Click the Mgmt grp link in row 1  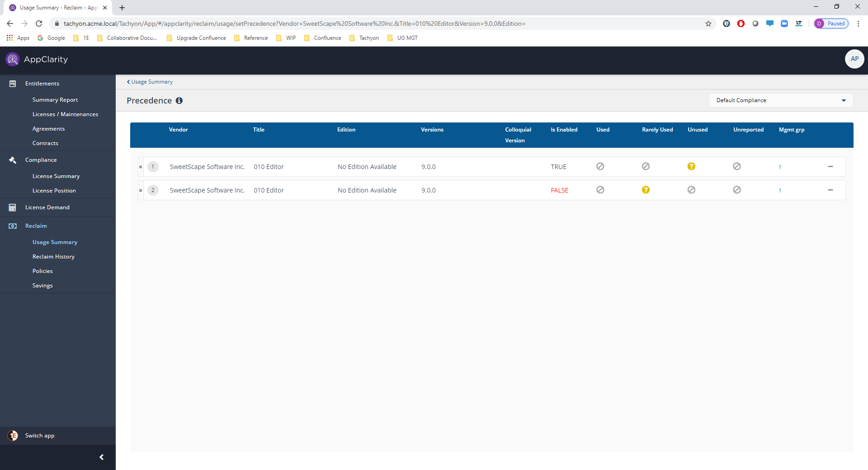pos(780,167)
